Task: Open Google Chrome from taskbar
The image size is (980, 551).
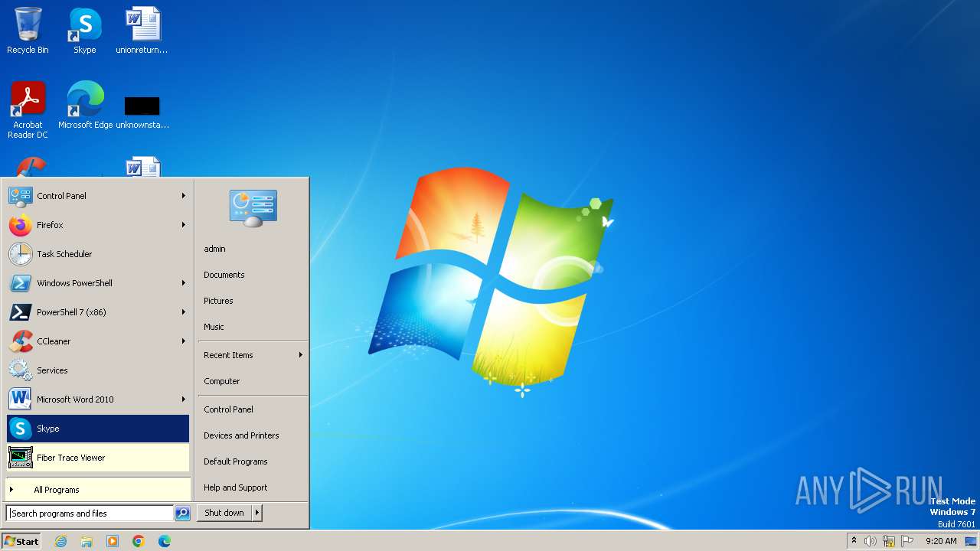Action: (139, 541)
